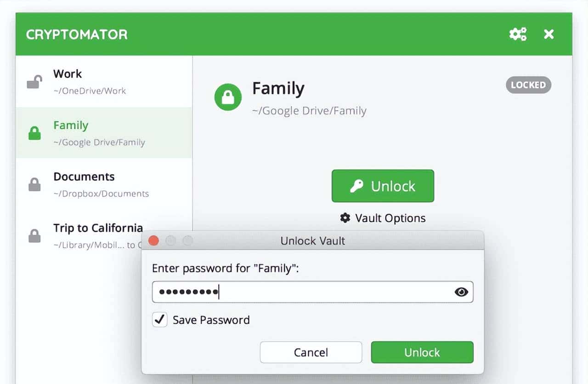The height and width of the screenshot is (384, 588).
Task: Click the gray lock icon beside Documents
Action: (x=34, y=185)
